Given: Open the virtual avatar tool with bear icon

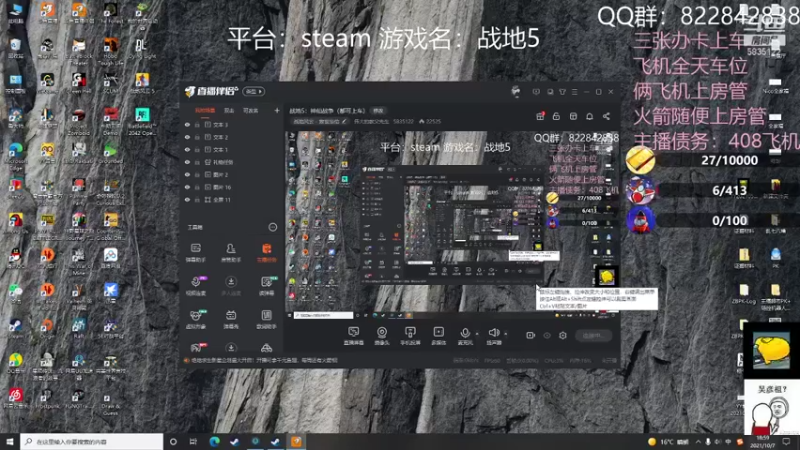Looking at the screenshot, I should pyautogui.click(x=195, y=318).
